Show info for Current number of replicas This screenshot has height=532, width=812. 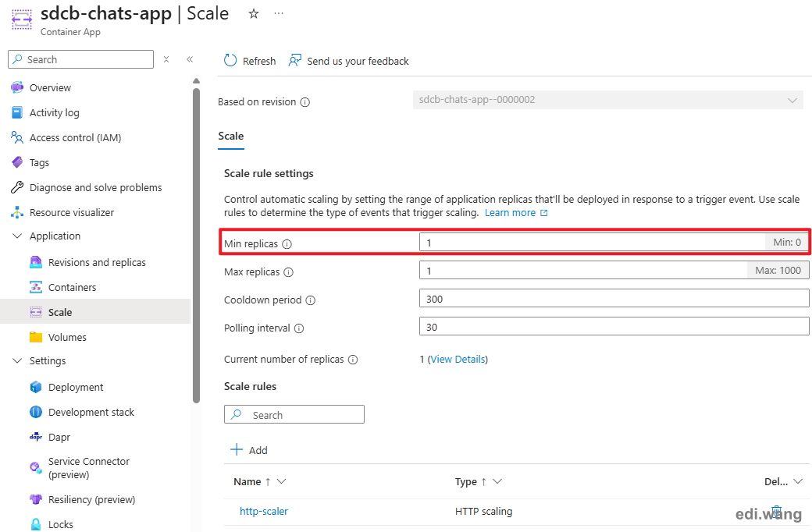click(353, 360)
